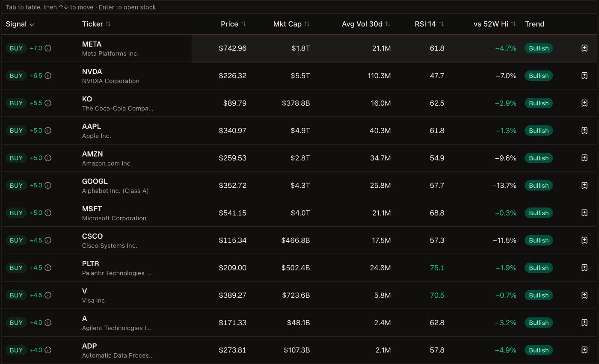Sort by Mkt Cap column
Screen dimensions: 599x364
point(291,24)
